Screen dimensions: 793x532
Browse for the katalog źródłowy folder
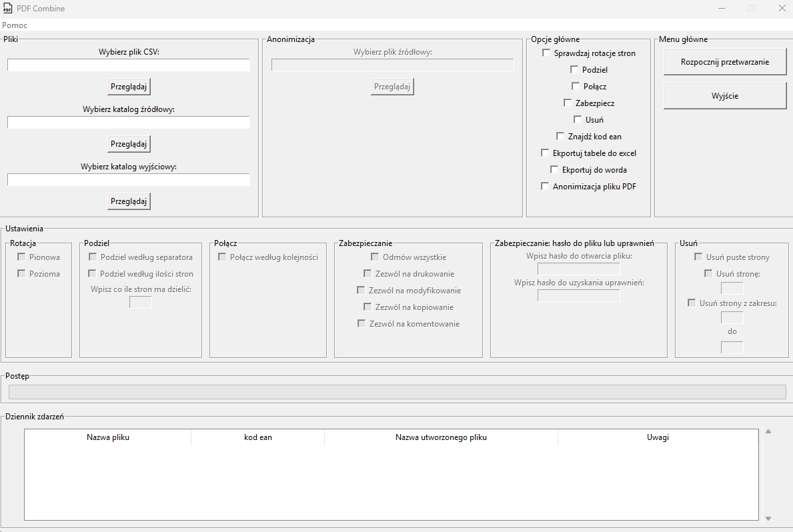[129, 144]
